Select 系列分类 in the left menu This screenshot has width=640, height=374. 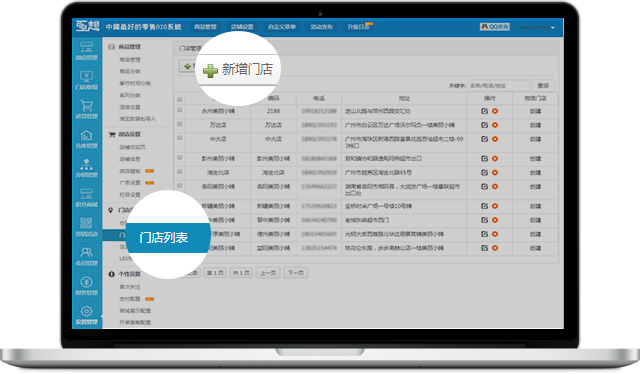point(130,95)
